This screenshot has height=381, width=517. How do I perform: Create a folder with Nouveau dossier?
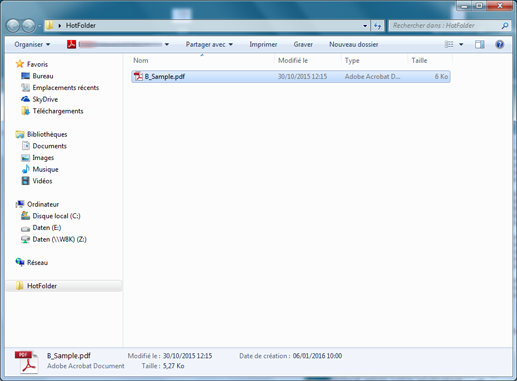(354, 44)
